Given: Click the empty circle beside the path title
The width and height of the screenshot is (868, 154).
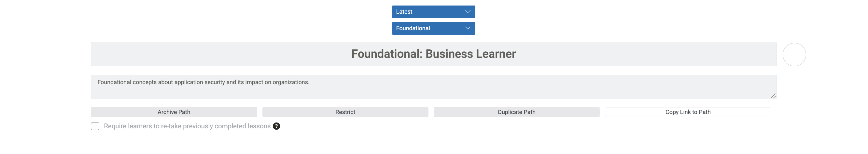Looking at the screenshot, I should point(794,55).
